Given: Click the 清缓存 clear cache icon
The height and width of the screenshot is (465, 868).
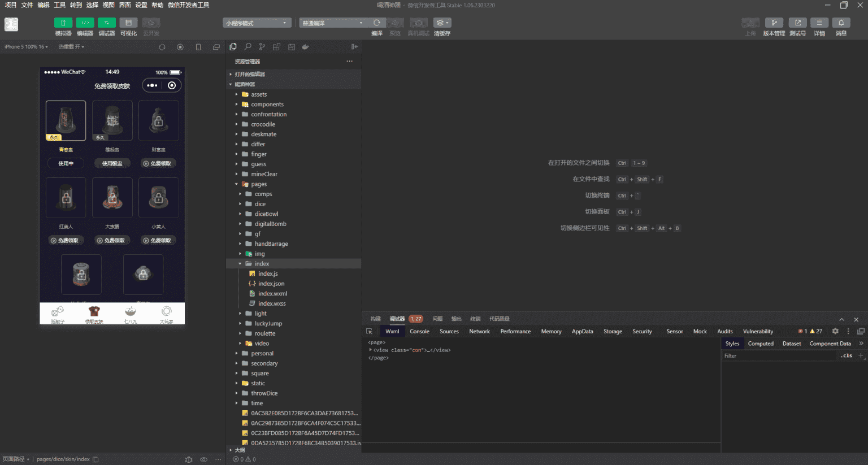Looking at the screenshot, I should click(x=441, y=23).
